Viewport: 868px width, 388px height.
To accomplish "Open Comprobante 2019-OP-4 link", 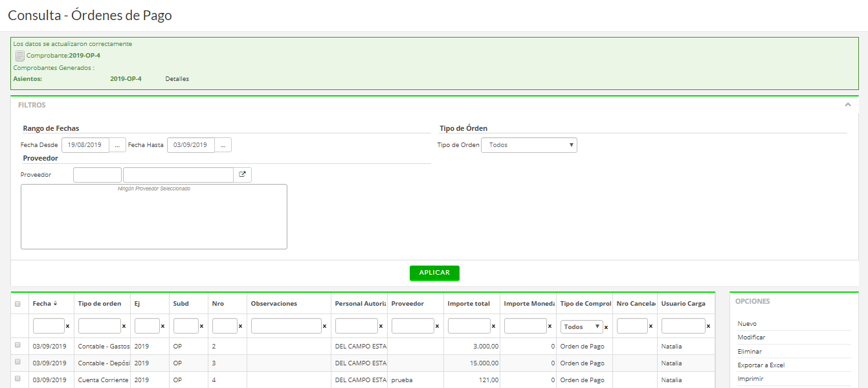I will tap(85, 56).
